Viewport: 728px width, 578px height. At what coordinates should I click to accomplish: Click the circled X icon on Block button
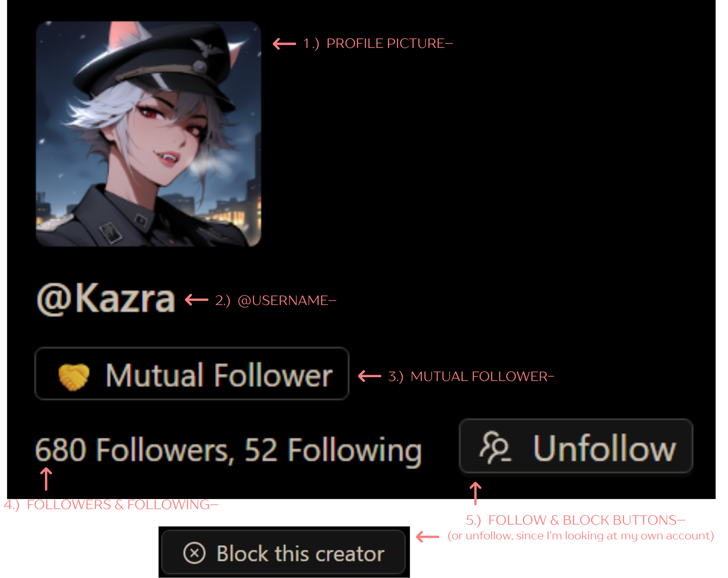195,553
